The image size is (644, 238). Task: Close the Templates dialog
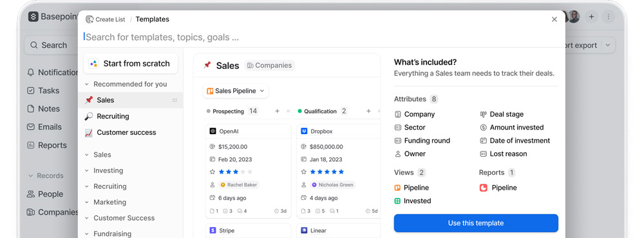point(554,19)
